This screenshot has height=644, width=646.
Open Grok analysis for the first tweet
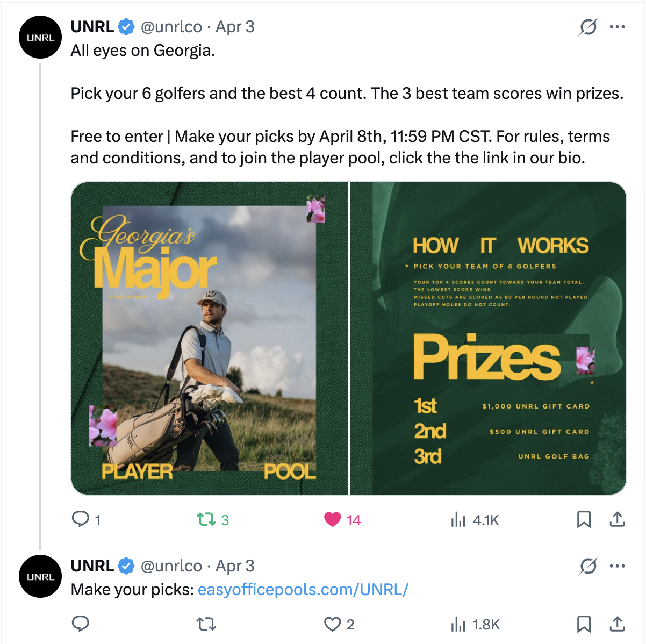(x=590, y=26)
